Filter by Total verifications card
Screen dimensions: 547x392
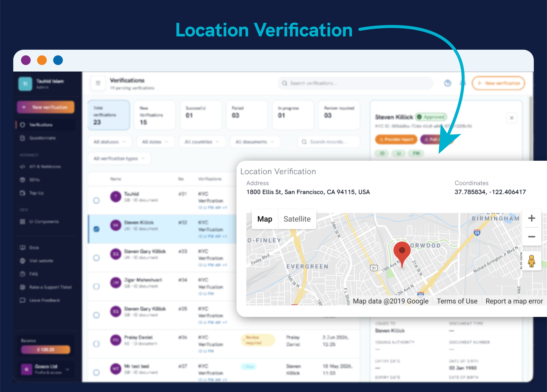point(109,115)
